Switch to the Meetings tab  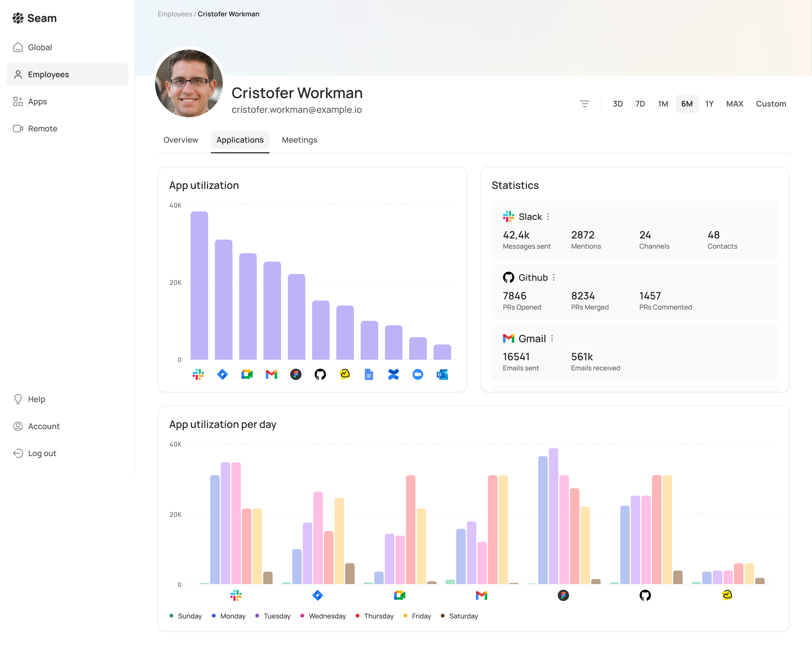[x=299, y=140]
